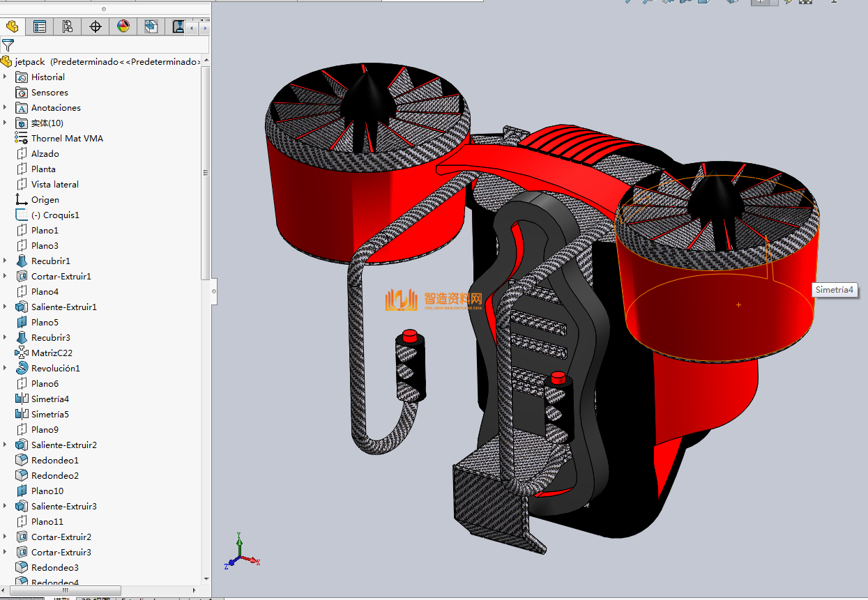
Task: Click the Revolución1 feature icon
Action: pos(22,369)
